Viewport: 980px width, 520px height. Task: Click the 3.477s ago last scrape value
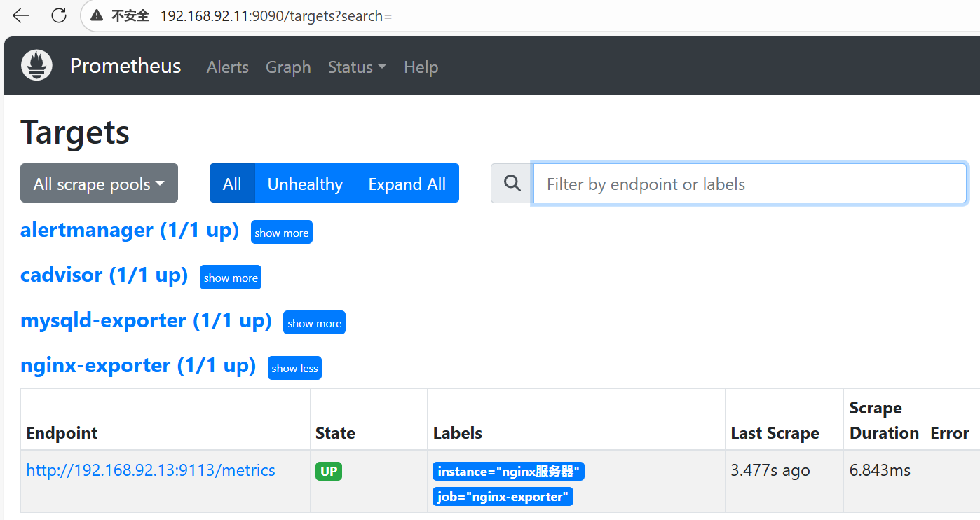pyautogui.click(x=770, y=470)
